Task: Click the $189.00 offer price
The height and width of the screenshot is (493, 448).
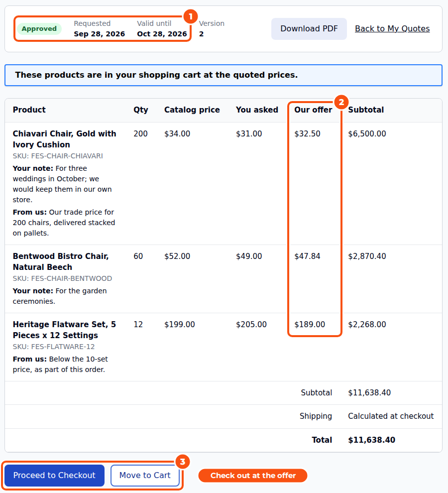Action: pyautogui.click(x=310, y=325)
